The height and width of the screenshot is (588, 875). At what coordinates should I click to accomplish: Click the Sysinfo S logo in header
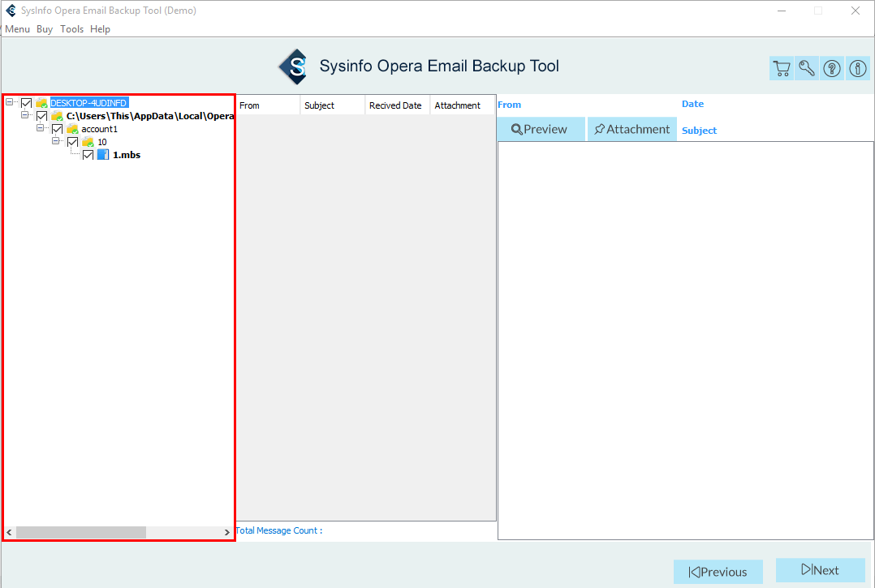point(294,67)
